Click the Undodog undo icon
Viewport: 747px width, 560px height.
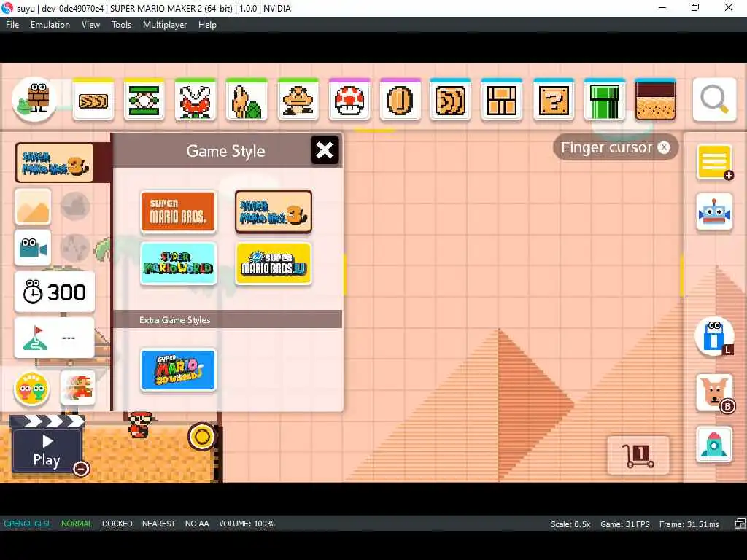tap(715, 393)
